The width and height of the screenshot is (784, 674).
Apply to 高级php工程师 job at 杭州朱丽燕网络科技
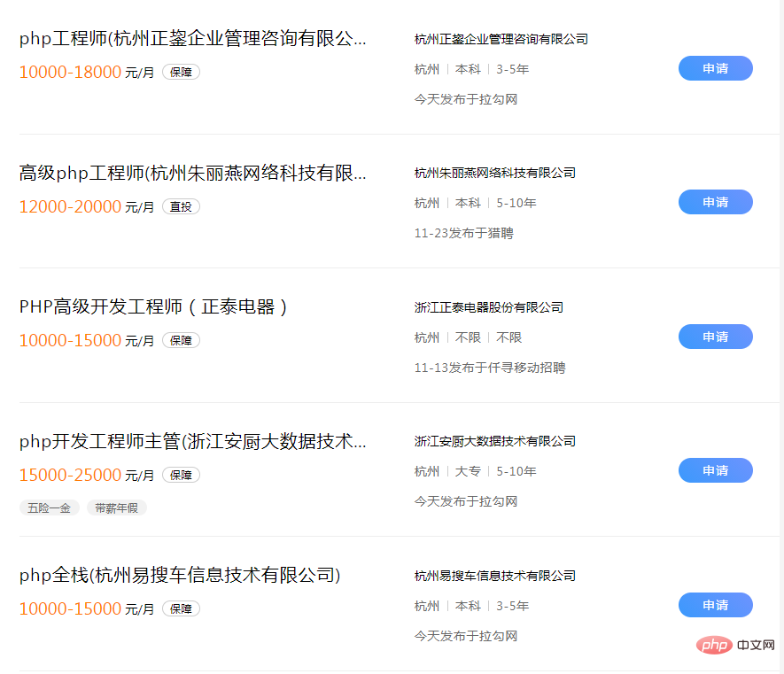click(x=715, y=202)
